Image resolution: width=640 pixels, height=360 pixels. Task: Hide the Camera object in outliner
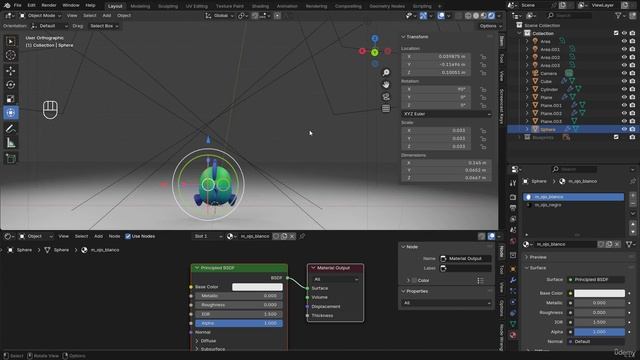point(624,73)
